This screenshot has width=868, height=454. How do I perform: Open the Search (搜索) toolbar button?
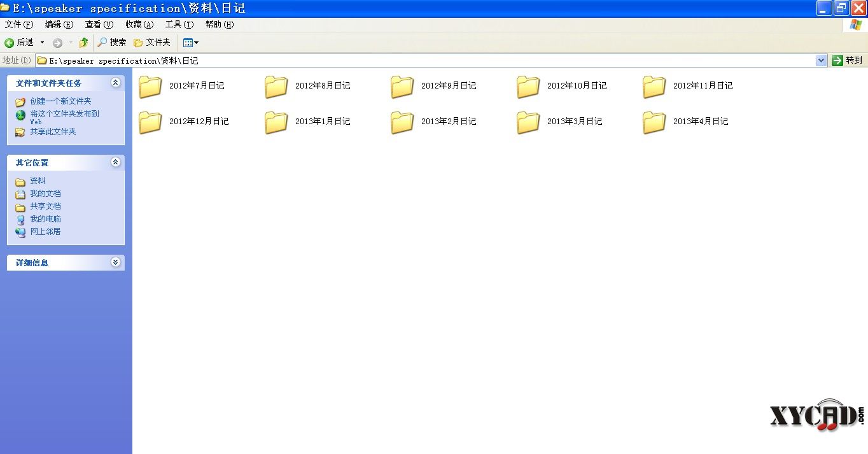click(112, 43)
